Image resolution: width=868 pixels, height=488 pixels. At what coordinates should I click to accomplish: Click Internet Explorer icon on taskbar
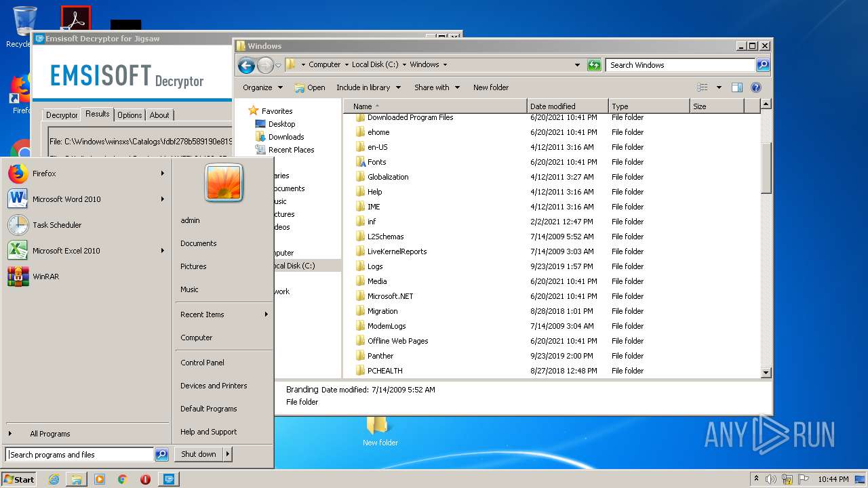(54, 479)
